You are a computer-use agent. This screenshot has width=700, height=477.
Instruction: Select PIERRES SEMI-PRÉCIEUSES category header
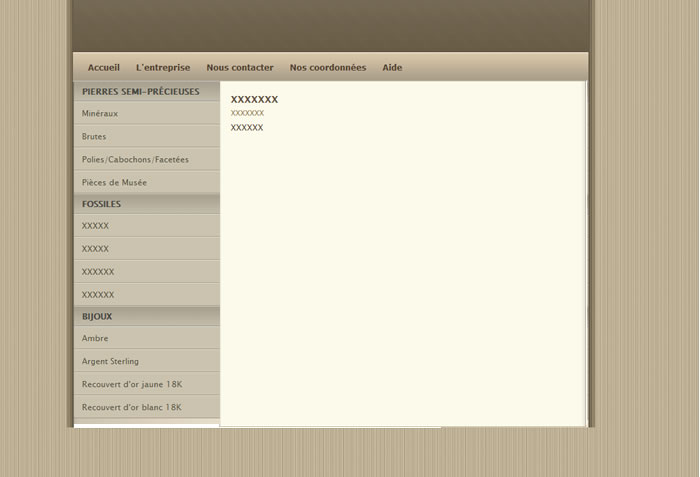147,92
